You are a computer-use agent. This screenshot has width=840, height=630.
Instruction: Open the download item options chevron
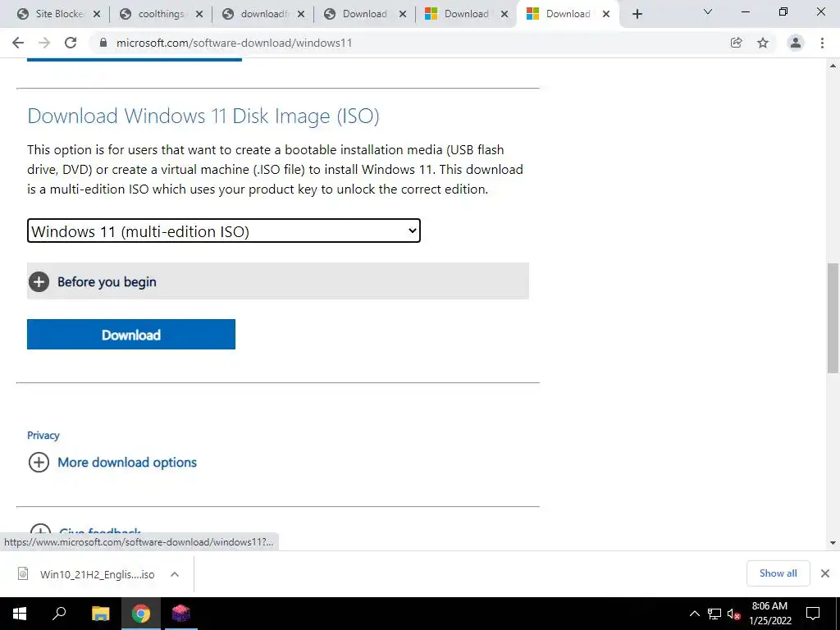[x=175, y=574]
